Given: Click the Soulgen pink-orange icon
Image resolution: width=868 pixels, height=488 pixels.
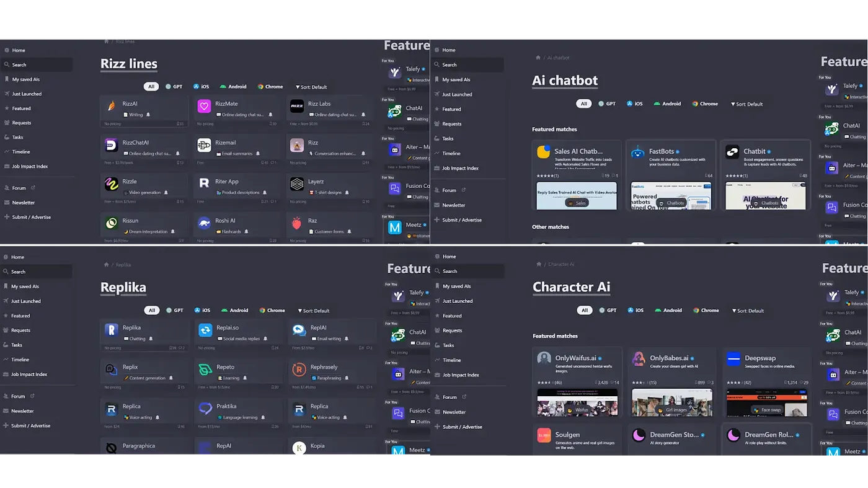Looking at the screenshot, I should click(544, 435).
